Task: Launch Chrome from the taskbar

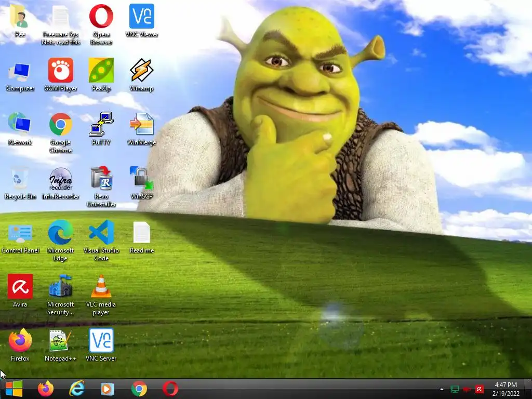Action: coord(139,389)
